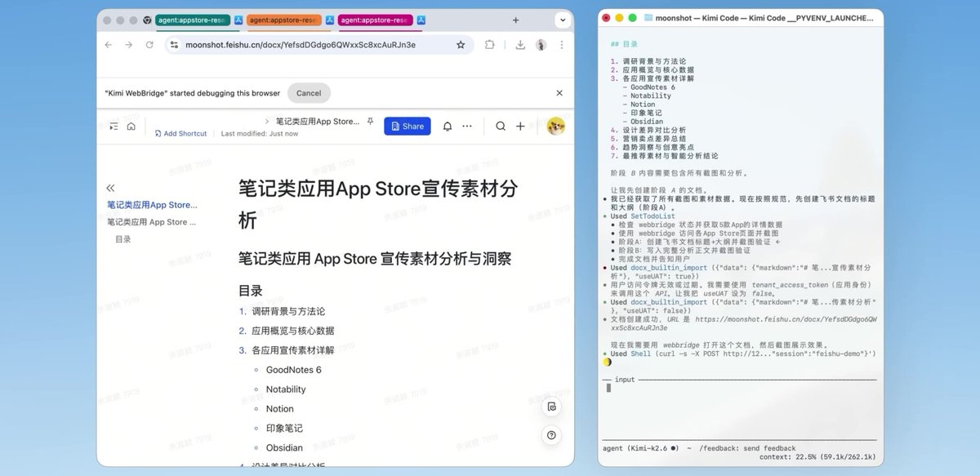Click /feedback: send feedback in terminal
The height and width of the screenshot is (476, 980).
point(746,448)
